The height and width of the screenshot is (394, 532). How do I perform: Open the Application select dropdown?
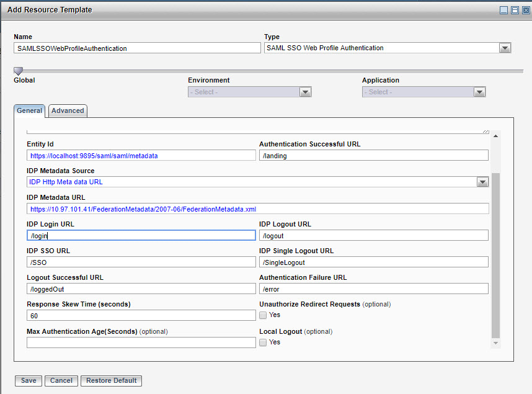pos(479,92)
